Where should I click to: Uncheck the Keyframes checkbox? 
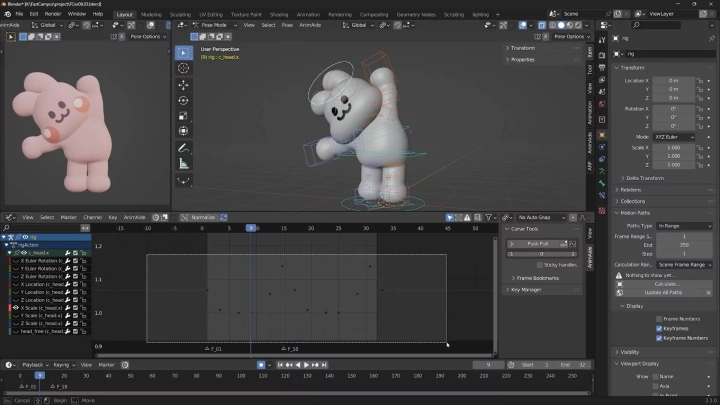pos(659,329)
